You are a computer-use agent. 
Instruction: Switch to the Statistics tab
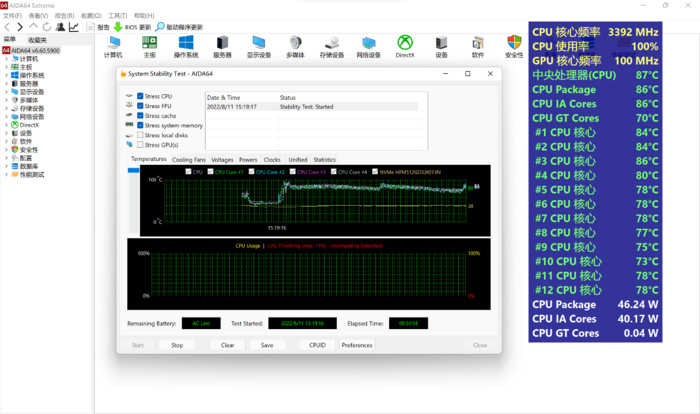point(325,159)
